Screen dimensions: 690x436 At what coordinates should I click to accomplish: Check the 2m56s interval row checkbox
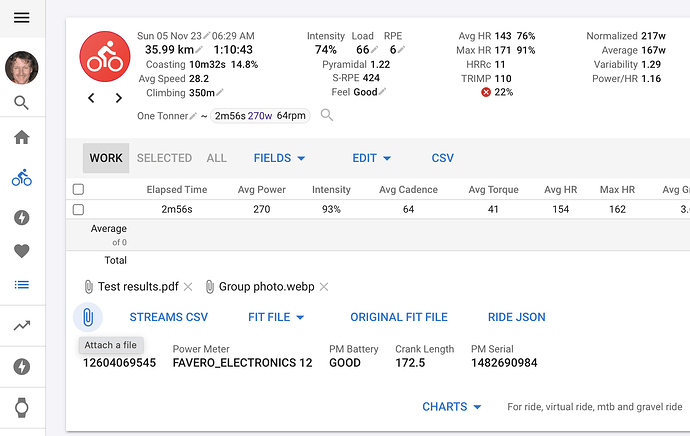(78, 209)
